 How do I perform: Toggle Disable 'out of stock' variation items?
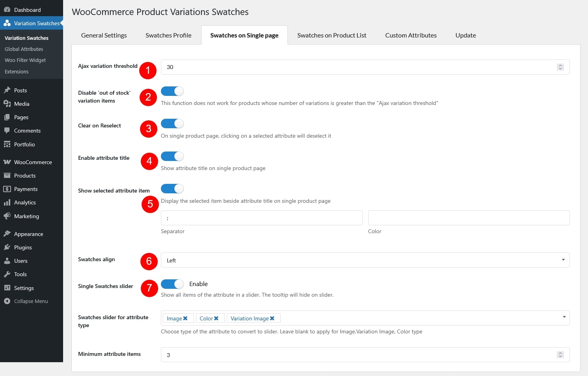click(x=172, y=91)
